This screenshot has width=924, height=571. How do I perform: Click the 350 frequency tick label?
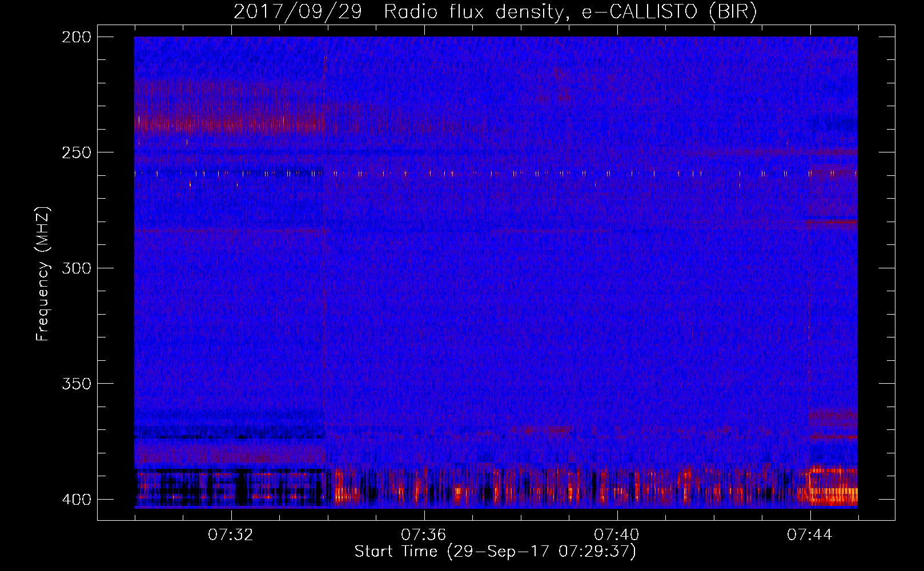pyautogui.click(x=77, y=384)
